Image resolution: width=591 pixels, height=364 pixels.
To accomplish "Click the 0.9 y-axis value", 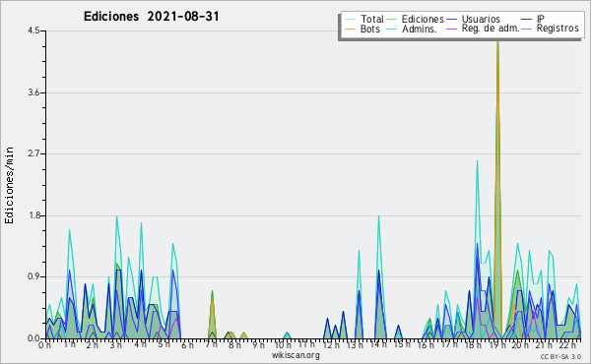I will (33, 277).
